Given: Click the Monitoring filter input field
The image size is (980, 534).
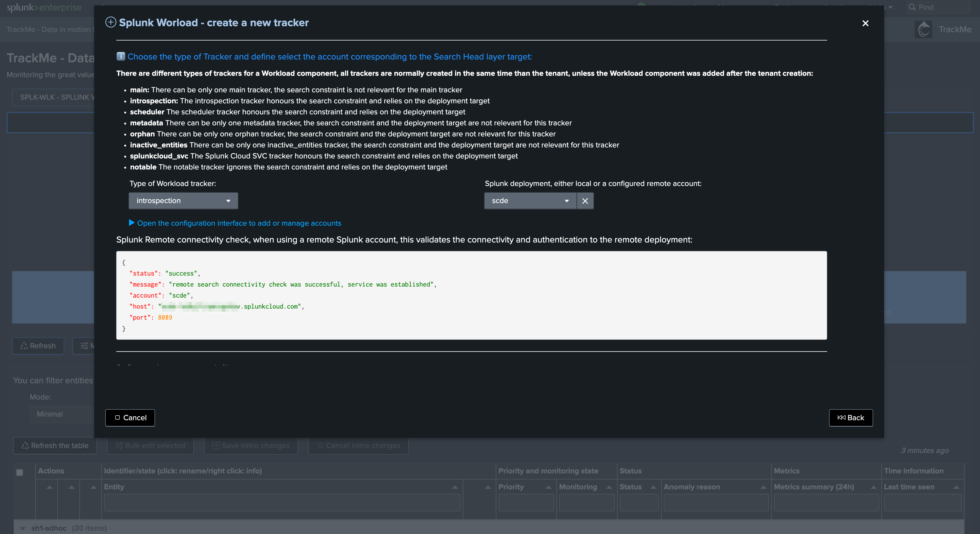Looking at the screenshot, I should tap(587, 502).
